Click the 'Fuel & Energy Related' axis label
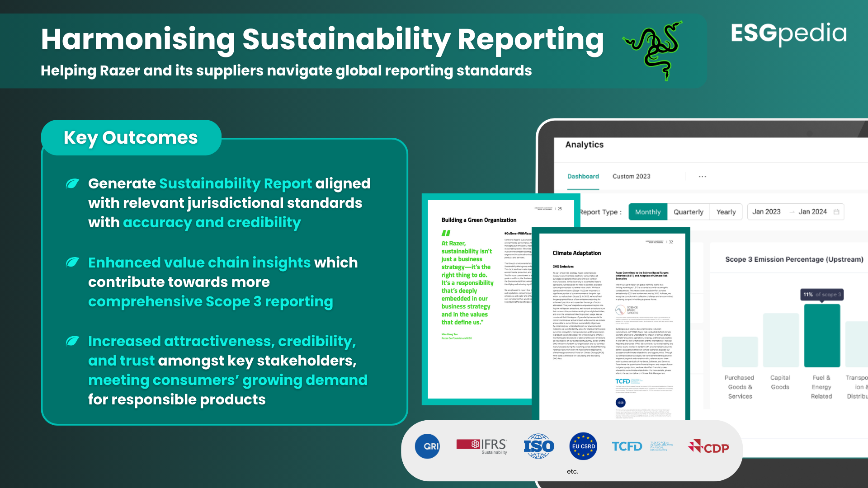The image size is (868, 488). (821, 387)
